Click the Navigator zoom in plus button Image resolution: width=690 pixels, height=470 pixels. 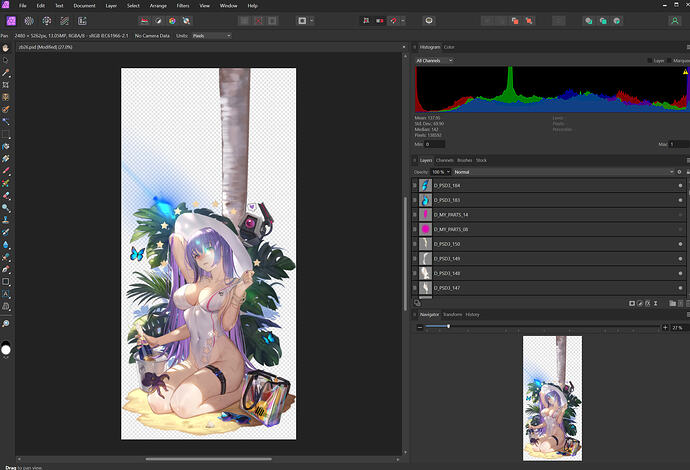665,327
